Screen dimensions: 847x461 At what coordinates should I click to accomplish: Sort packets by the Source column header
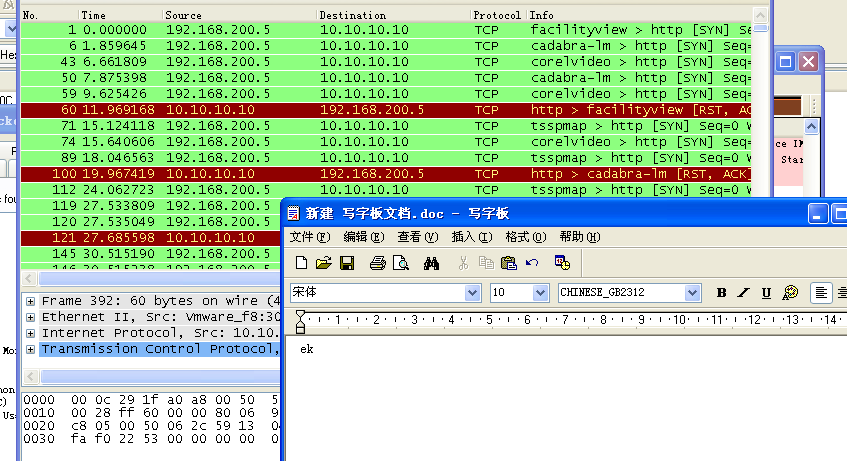[x=239, y=15]
